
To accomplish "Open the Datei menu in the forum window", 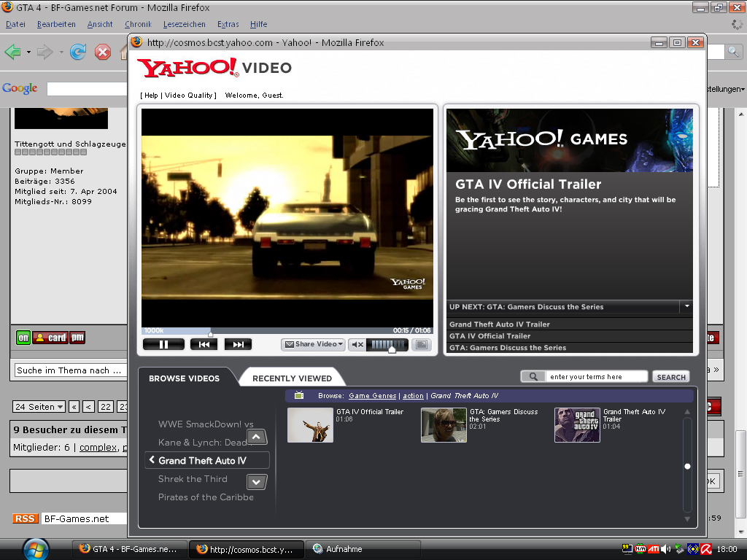I will pos(15,24).
